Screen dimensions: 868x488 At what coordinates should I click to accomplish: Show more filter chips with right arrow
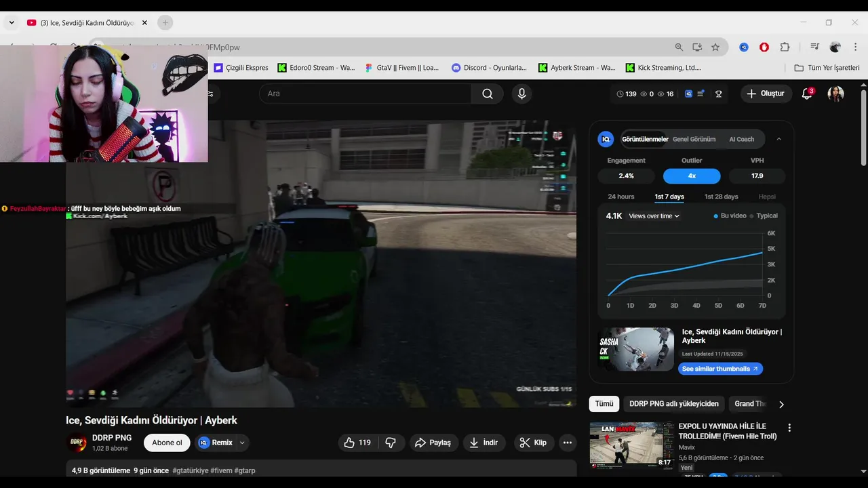(781, 404)
